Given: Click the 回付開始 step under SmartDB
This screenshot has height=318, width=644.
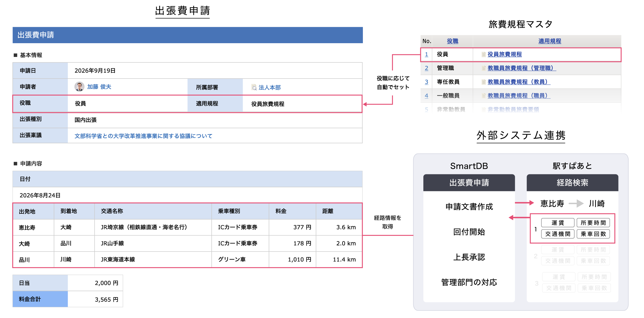Looking at the screenshot, I should [469, 232].
